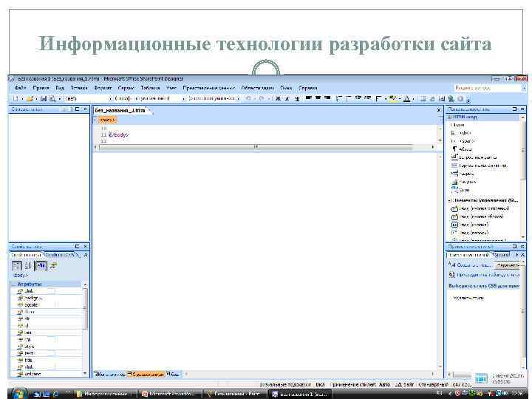
Task: Open the Правка menu
Action: pos(41,88)
